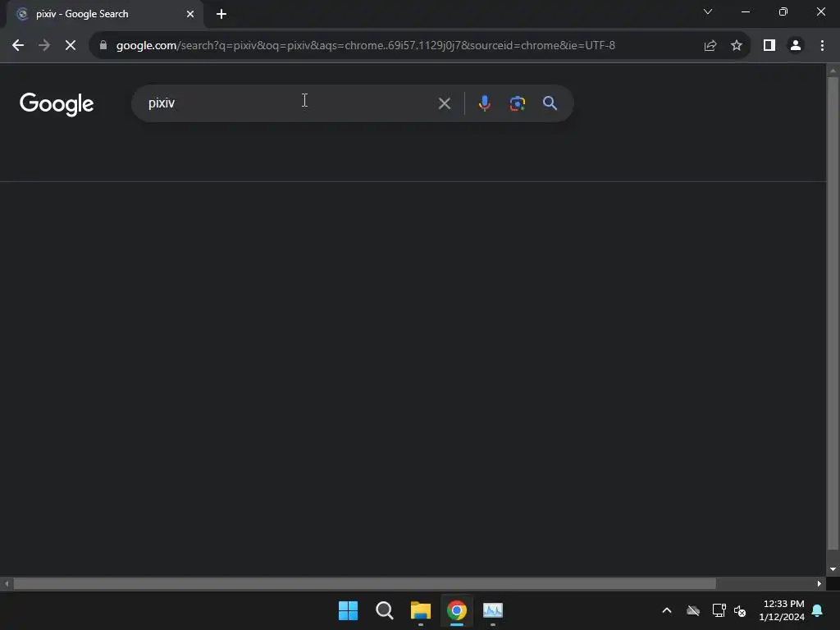The width and height of the screenshot is (840, 630).
Task: Click the Google logo
Action: pyautogui.click(x=57, y=104)
